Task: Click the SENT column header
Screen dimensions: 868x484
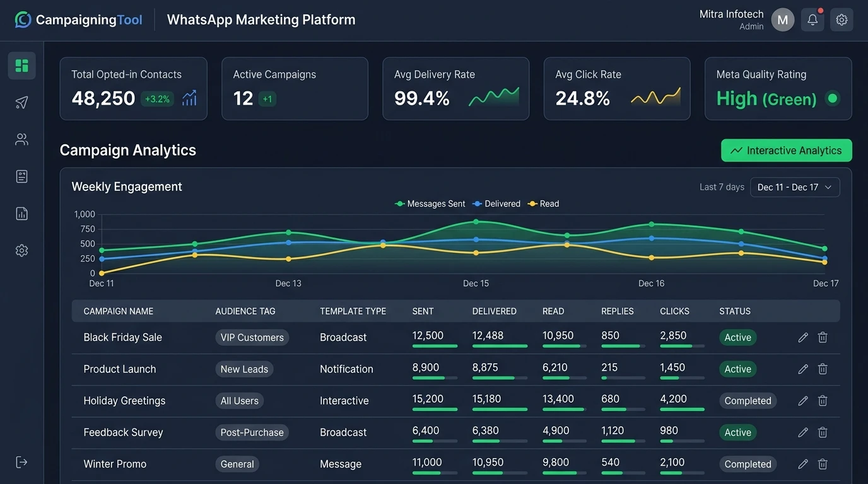Action: [x=423, y=311]
